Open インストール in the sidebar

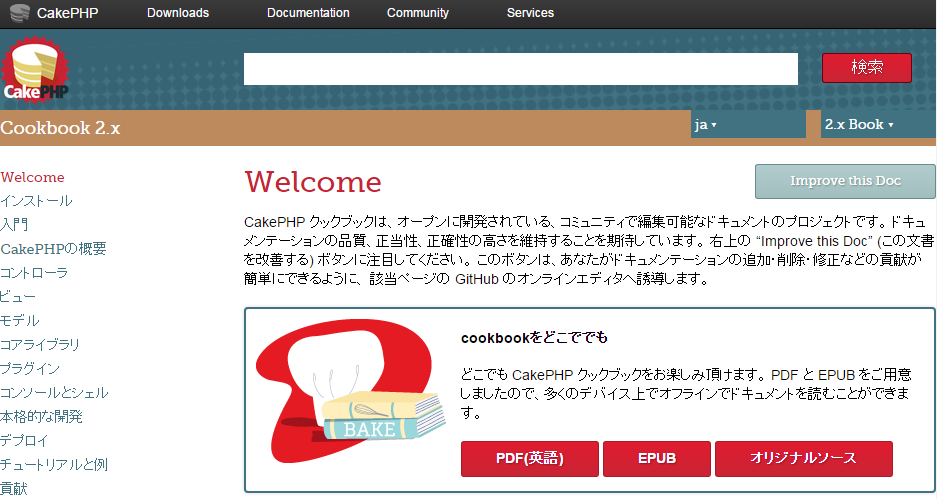tap(36, 201)
